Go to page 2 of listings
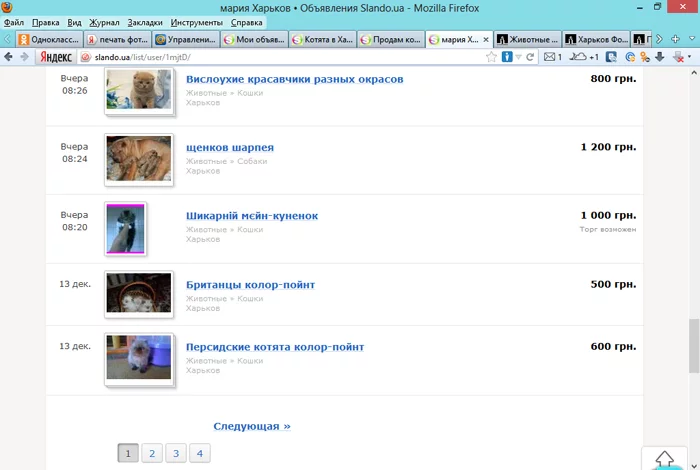The image size is (700, 470). pos(152,453)
